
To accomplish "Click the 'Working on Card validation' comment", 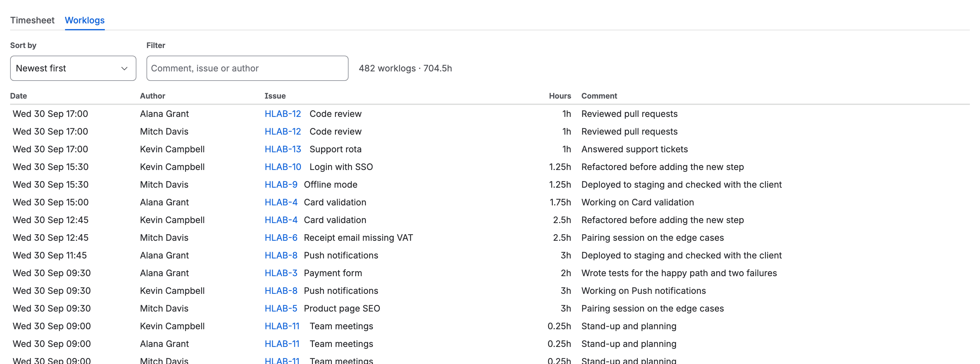I will pos(638,202).
